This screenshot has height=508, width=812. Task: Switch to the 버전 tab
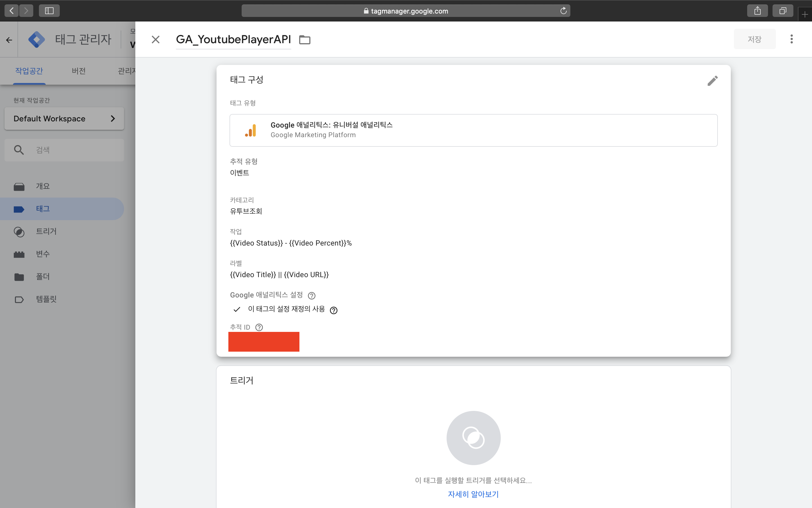pyautogui.click(x=78, y=71)
